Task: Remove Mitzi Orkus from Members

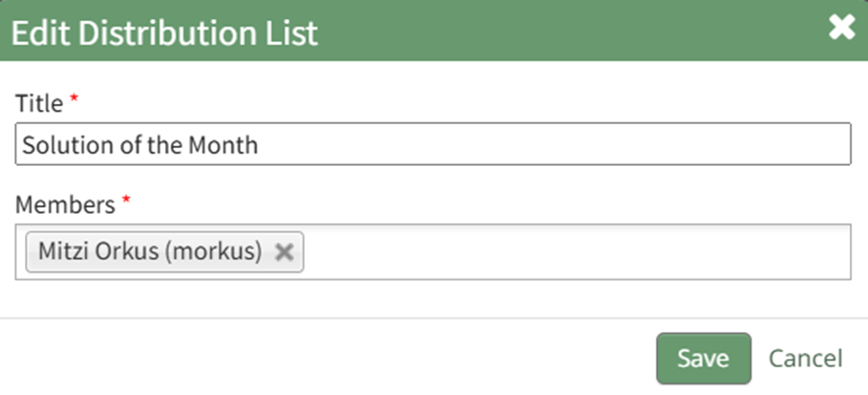Action: [284, 252]
